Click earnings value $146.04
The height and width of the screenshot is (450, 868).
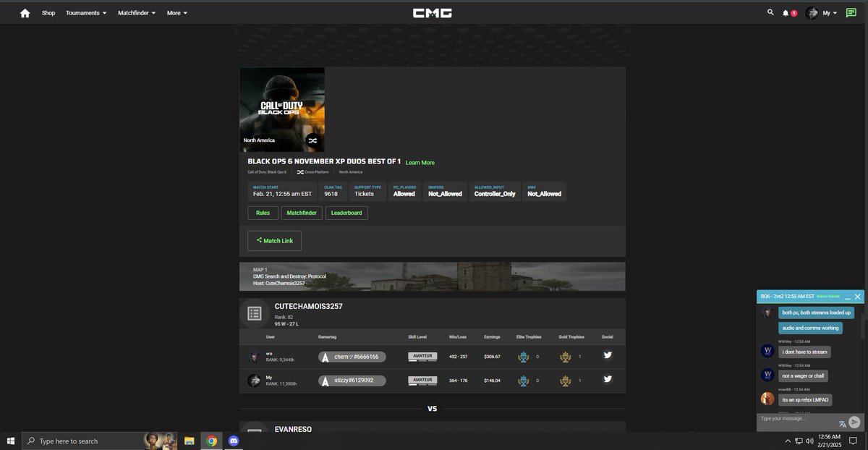tap(492, 381)
